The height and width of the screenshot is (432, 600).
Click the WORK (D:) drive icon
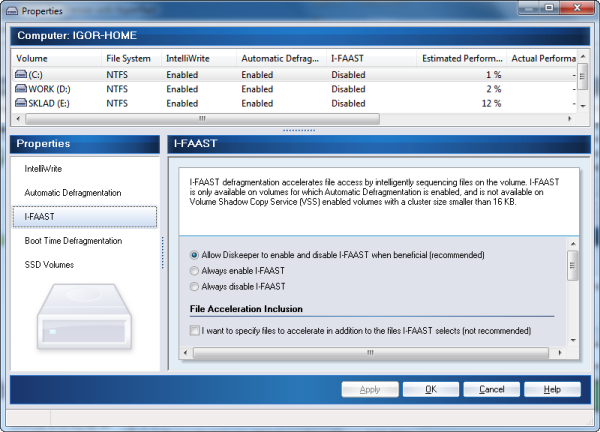click(21, 89)
